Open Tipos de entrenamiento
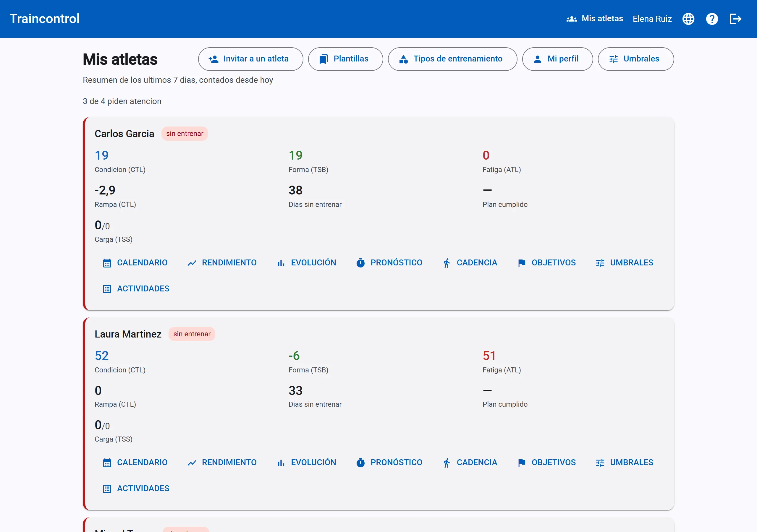This screenshot has width=757, height=532. 452,59
